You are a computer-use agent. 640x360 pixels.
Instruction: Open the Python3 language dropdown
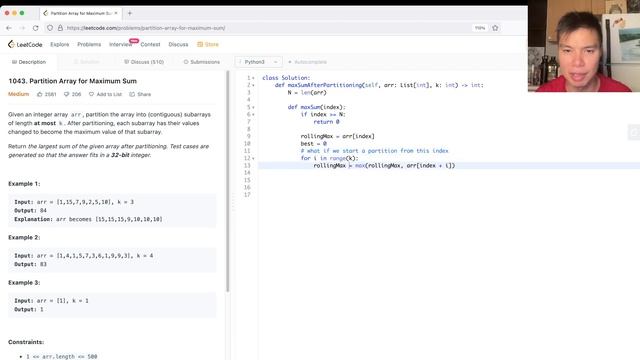tap(258, 62)
